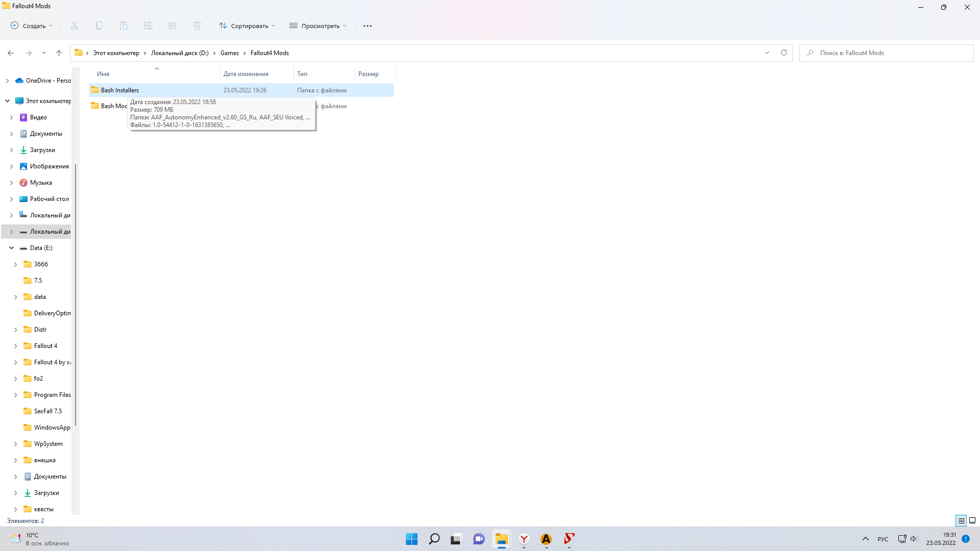Click the Paste clipboard icon
Image resolution: width=980 pixels, height=551 pixels.
tap(124, 26)
